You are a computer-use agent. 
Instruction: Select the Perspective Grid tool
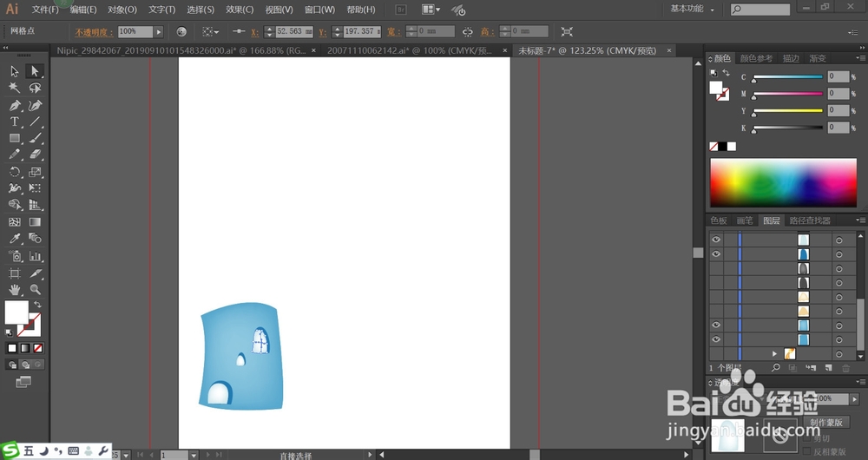[35, 205]
